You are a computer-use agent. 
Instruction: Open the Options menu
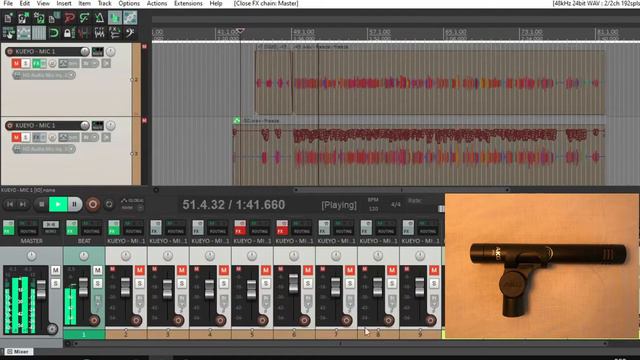129,4
